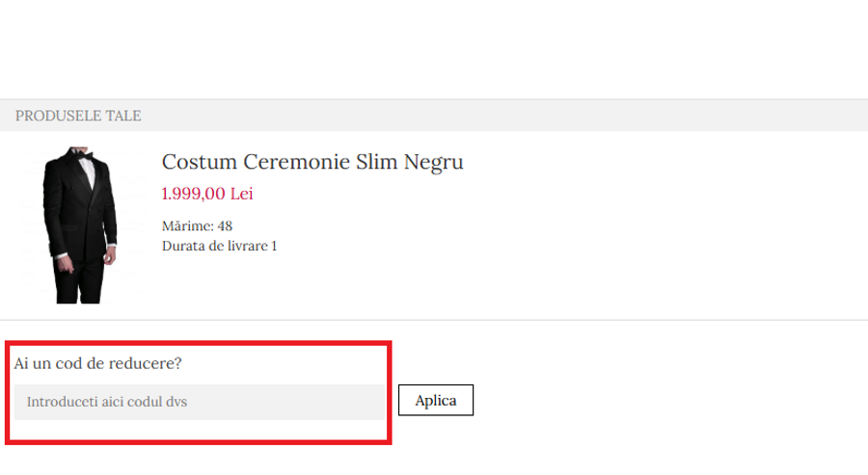Click the PRODUSELE TALE section header
The width and height of the screenshot is (868, 475).
tap(78, 116)
